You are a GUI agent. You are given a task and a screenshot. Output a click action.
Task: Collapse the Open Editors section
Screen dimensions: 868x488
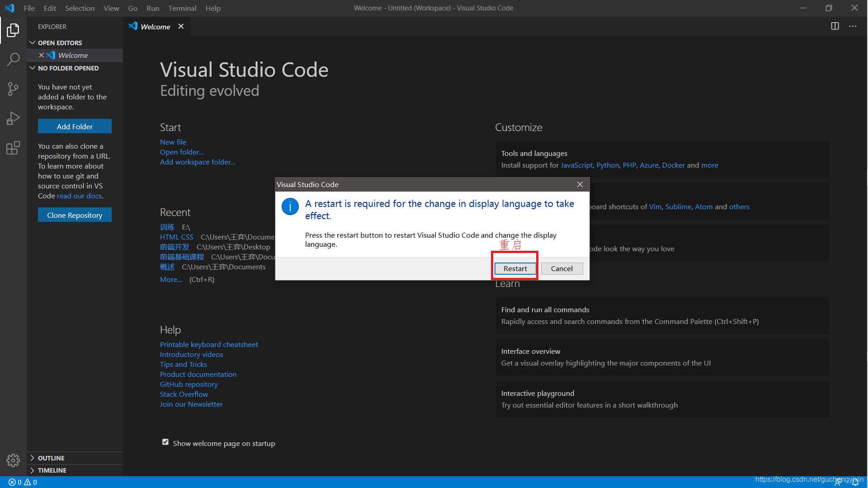pyautogui.click(x=75, y=42)
